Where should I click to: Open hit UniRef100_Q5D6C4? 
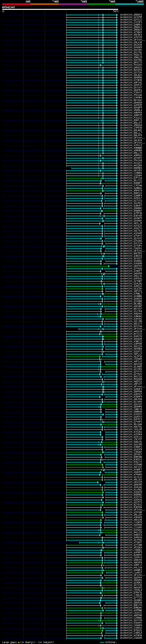tap(131, 15)
